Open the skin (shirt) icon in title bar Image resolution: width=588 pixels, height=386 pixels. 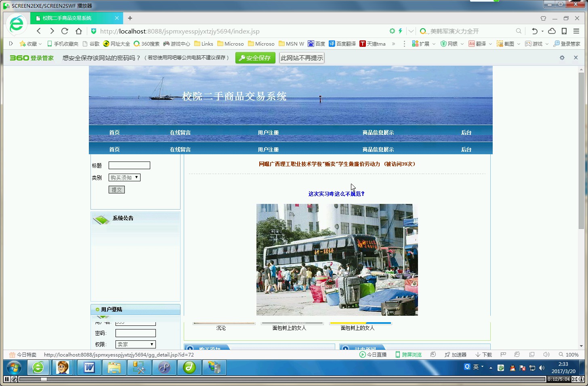(543, 18)
